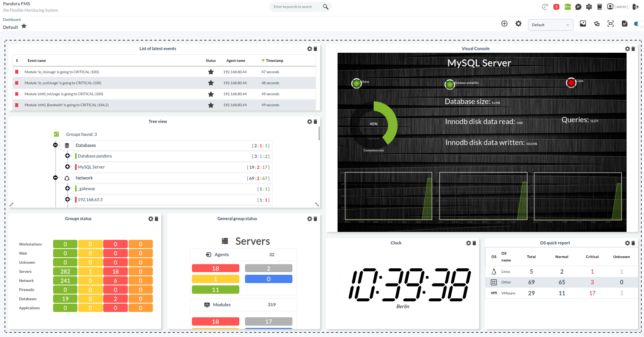644x337 pixels.
Task: Click Database availability green indicator
Action: pos(450,84)
